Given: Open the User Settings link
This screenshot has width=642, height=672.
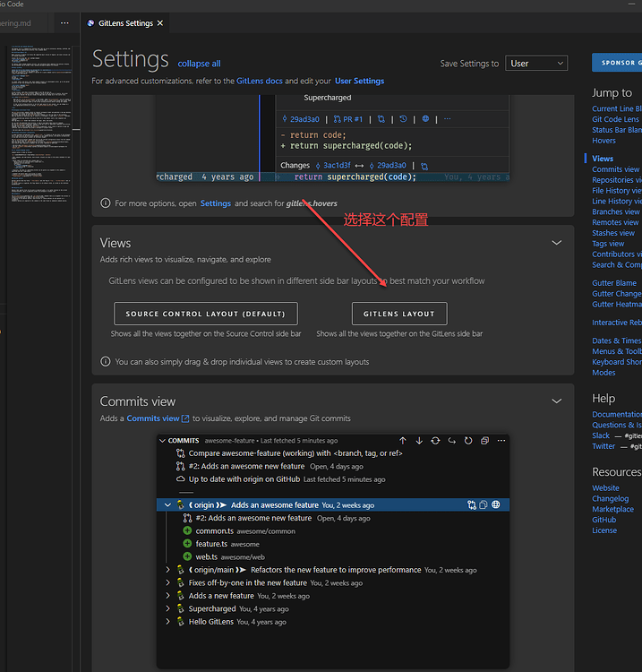Looking at the screenshot, I should click(x=359, y=81).
